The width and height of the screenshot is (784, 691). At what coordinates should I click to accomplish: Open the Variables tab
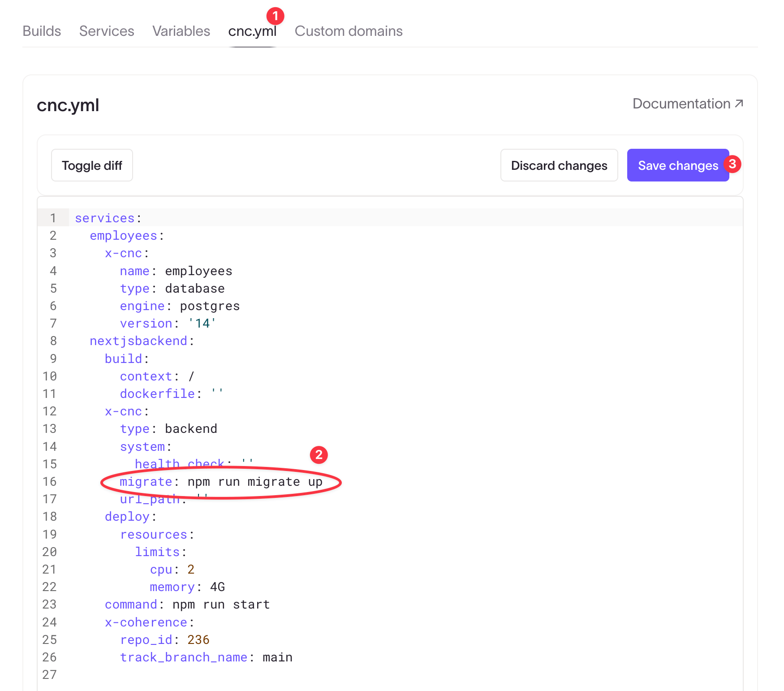[x=181, y=31]
